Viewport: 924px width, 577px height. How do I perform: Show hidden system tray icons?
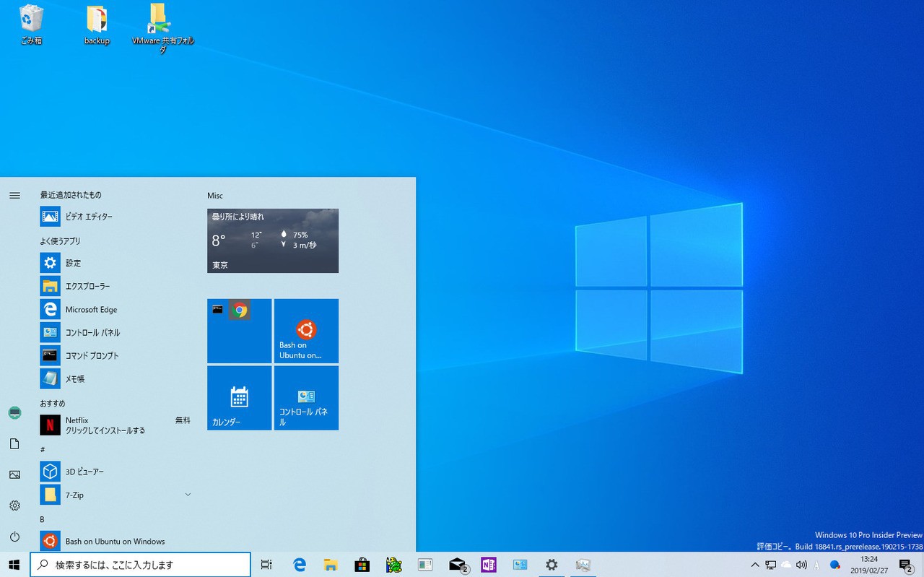click(755, 565)
